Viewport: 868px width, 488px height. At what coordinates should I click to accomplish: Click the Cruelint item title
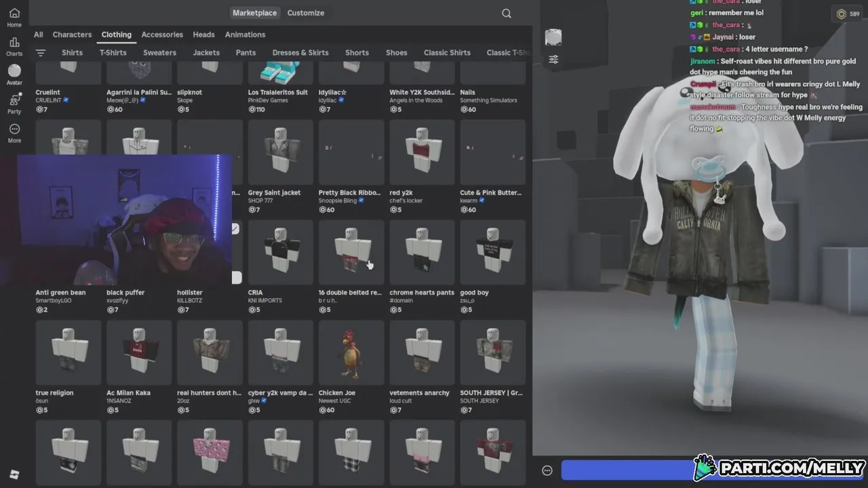48,92
